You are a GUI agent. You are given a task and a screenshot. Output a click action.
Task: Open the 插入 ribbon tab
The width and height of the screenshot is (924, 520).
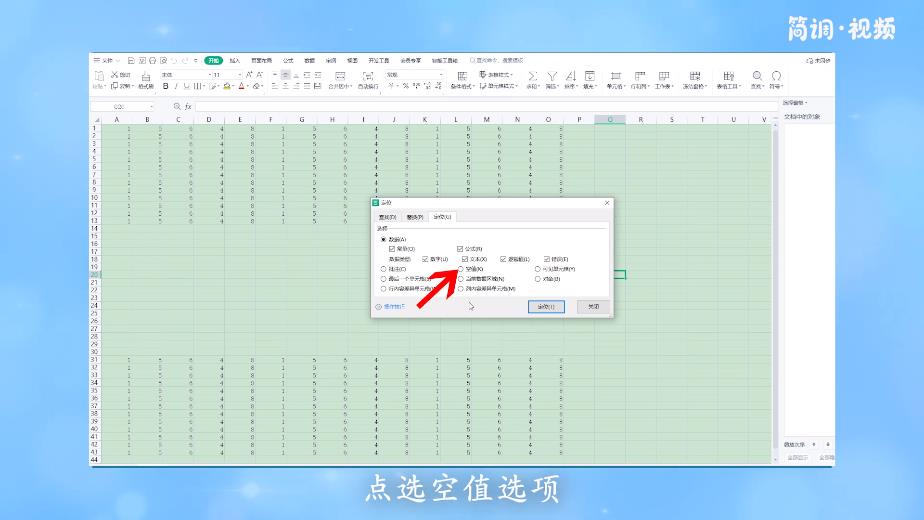coord(234,61)
